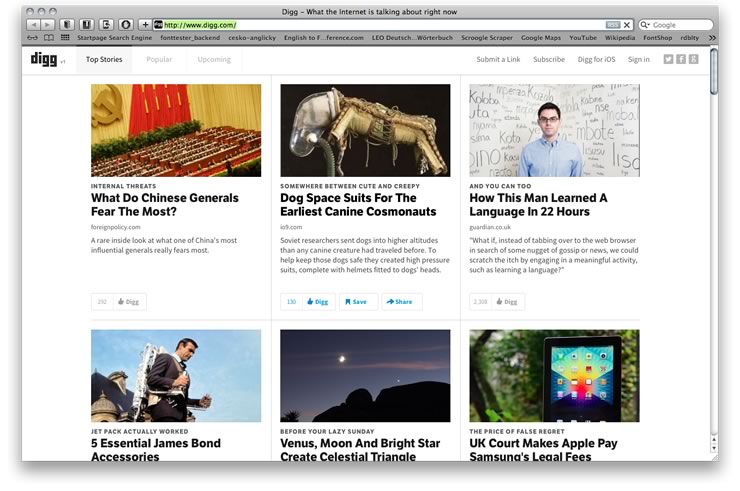Viewport: 740px width, 491px height.
Task: Click the Sign in link
Action: coord(638,59)
